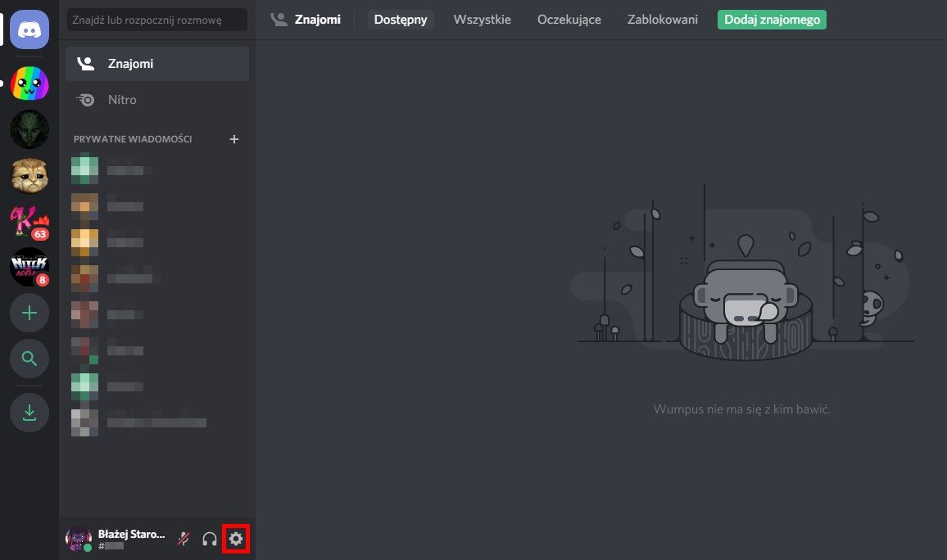This screenshot has height=560, width=947.
Task: Switch to the Zablokowani tab
Action: [663, 20]
